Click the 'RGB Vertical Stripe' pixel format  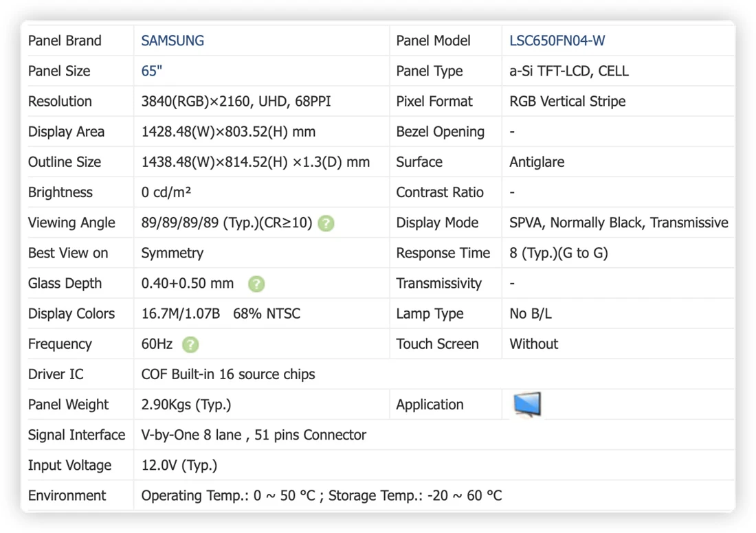pos(568,101)
